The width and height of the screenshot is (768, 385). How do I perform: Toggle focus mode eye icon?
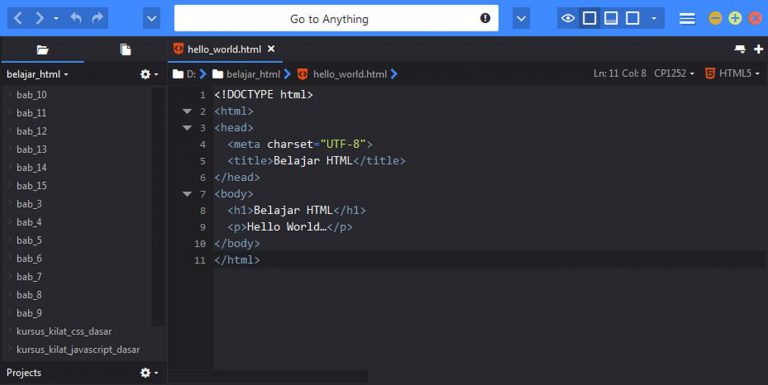click(x=568, y=19)
